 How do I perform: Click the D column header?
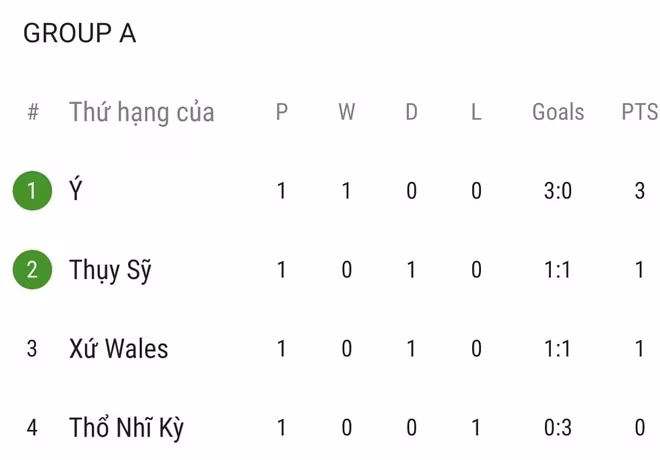[411, 112]
